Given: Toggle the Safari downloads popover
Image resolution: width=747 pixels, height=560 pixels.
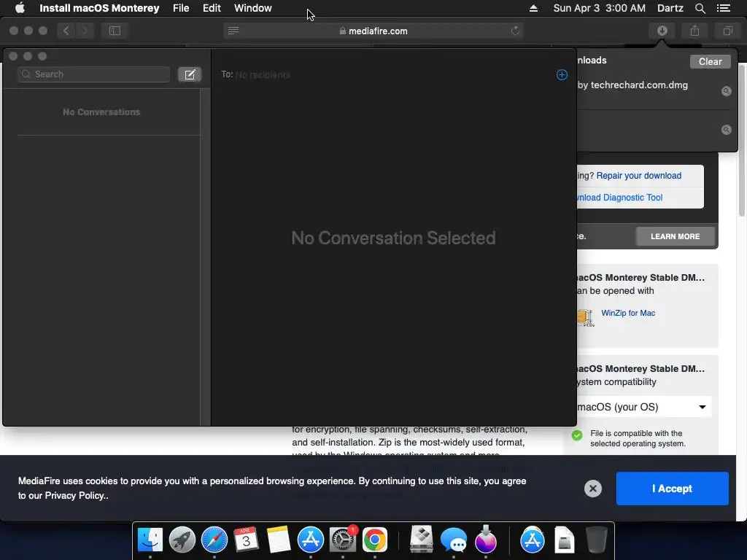Looking at the screenshot, I should 662,31.
